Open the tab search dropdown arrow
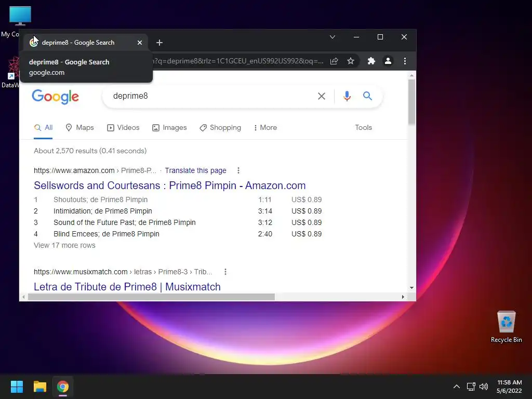532x399 pixels. click(x=332, y=37)
